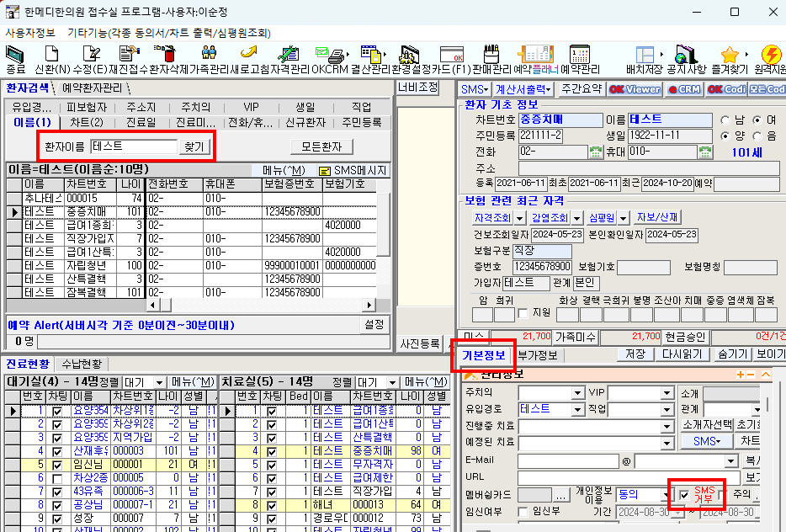
Task: Open SMS메시지 above the patient list
Action: 353,171
